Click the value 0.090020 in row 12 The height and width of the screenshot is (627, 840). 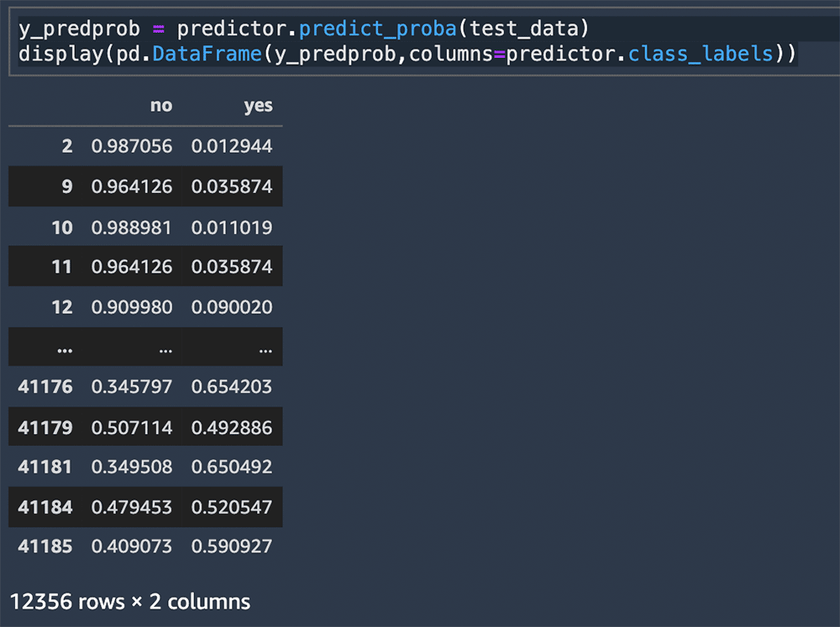[232, 307]
